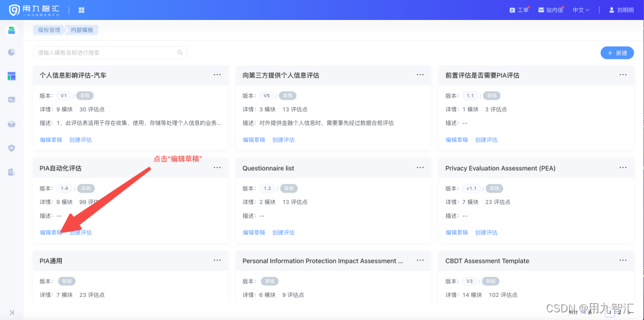
Task: Click the card title PIA自动化评估
Action: [61, 169]
